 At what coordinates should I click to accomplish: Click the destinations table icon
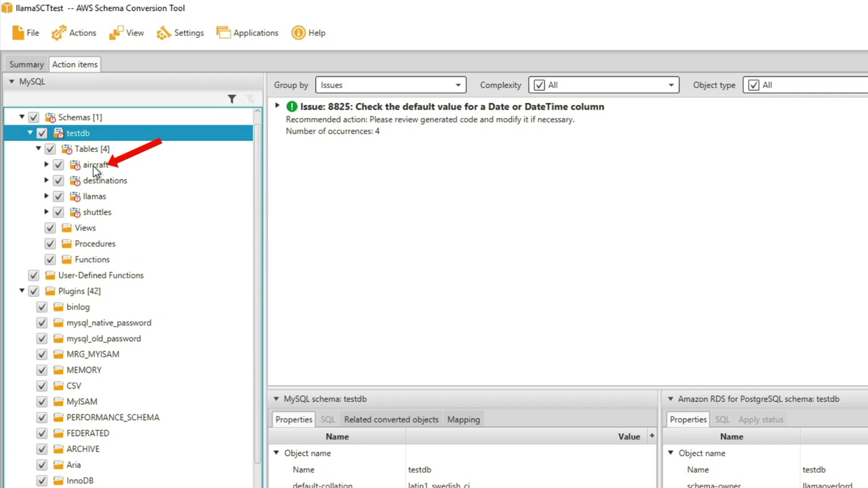75,181
